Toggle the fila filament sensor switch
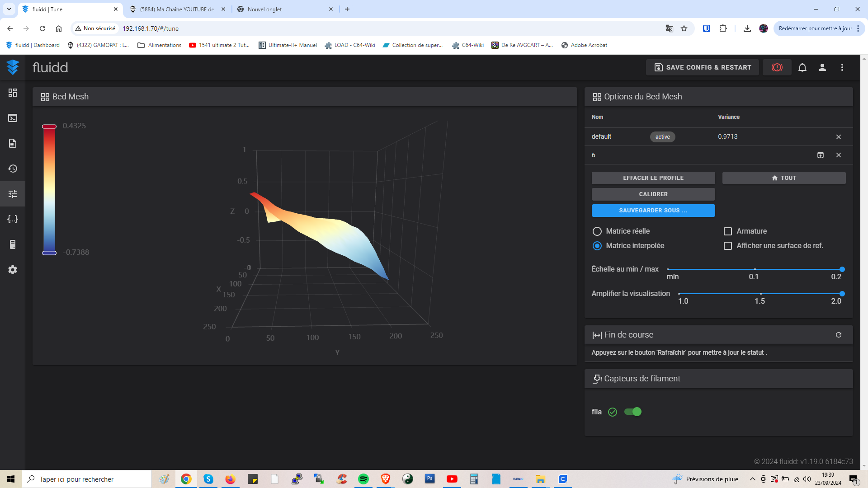 point(632,412)
